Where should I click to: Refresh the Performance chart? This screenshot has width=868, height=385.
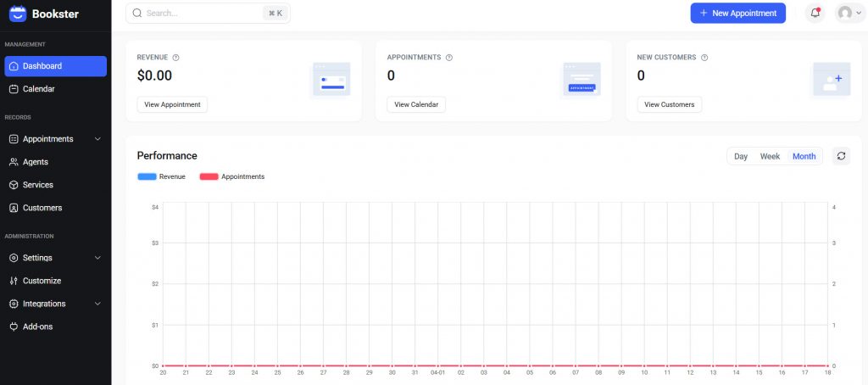pos(841,156)
